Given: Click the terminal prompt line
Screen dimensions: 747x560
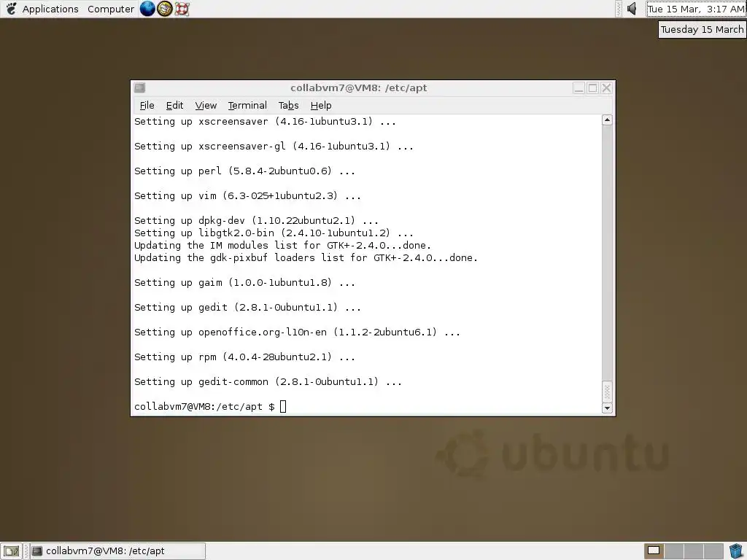Looking at the screenshot, I should click(x=210, y=406).
